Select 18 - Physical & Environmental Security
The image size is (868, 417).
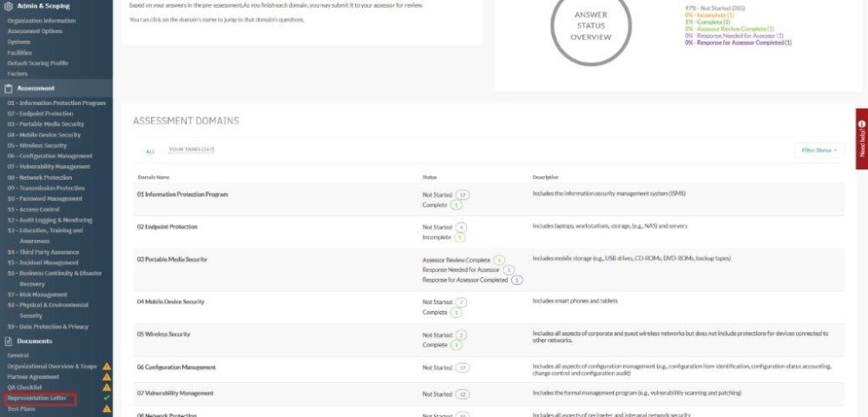48,310
